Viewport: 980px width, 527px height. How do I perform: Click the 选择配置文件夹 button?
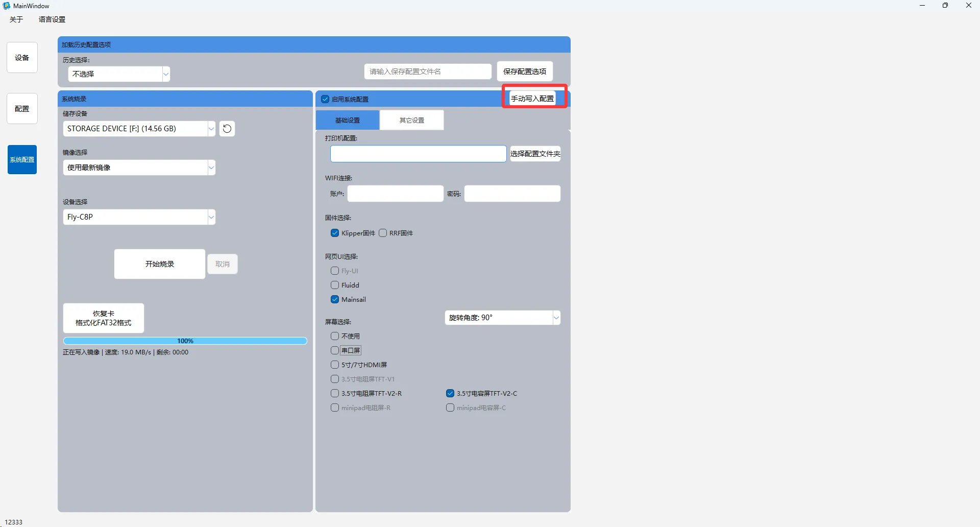[x=535, y=154]
